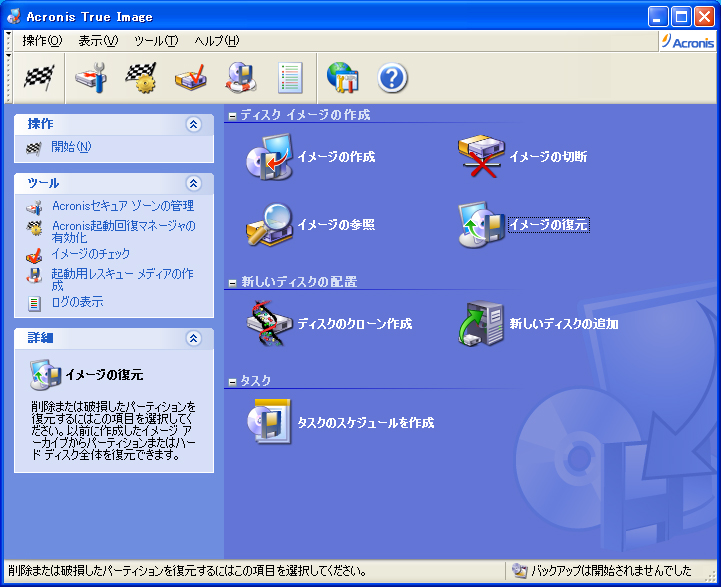Screen dimensions: 721x587
Task: Open the ツール(T) menu
Action: point(156,41)
